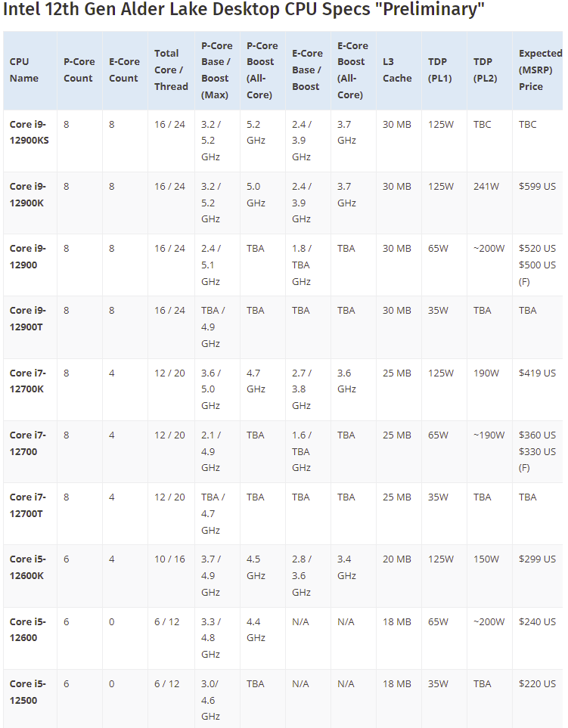This screenshot has width=568, height=728.
Task: Click the Core i5-12500 row name
Action: click(28, 692)
